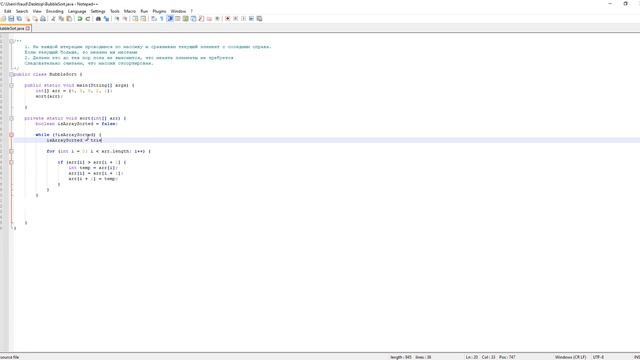The height and width of the screenshot is (360, 640).
Task: Click the Windows (CR LF) status entry
Action: pos(570,357)
